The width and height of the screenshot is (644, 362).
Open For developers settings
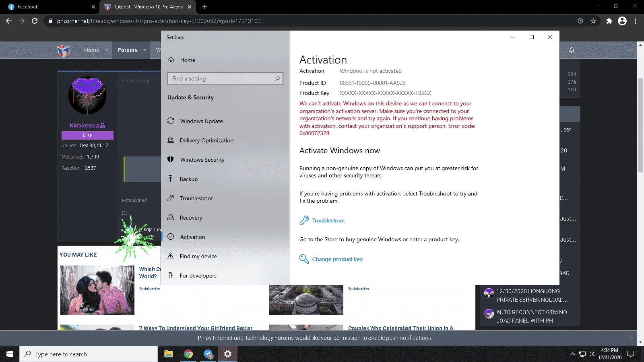[x=192, y=276]
